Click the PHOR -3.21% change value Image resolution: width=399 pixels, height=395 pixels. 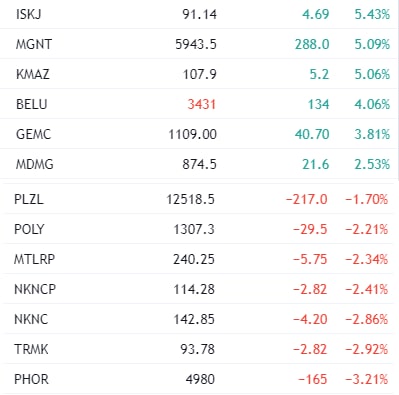[x=367, y=379]
